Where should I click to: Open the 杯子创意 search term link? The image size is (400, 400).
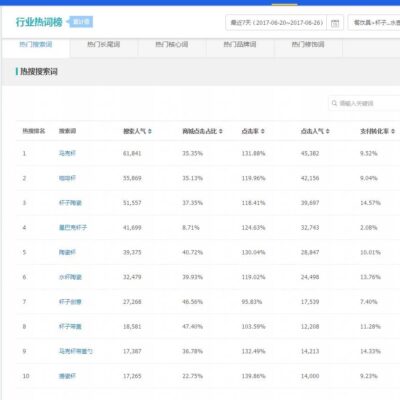click(x=70, y=302)
